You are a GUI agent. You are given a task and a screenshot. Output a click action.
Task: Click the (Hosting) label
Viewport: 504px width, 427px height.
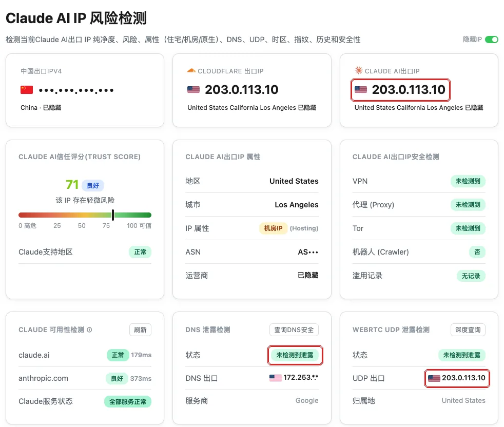coord(304,228)
